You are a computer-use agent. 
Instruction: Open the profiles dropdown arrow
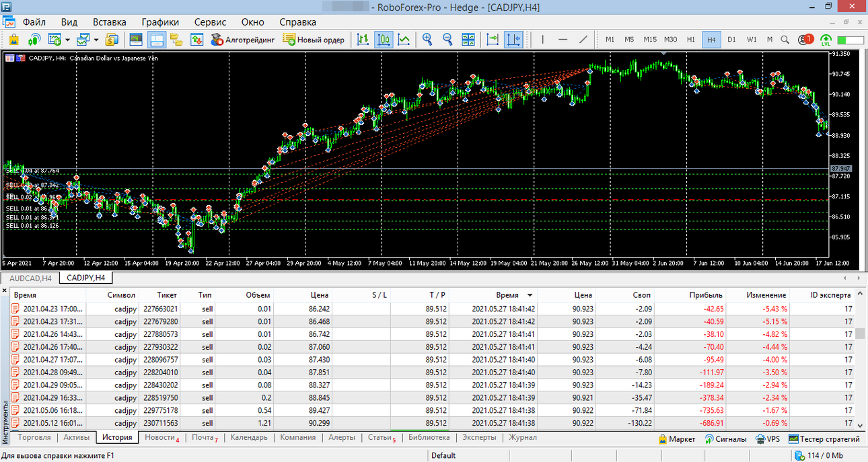point(96,40)
